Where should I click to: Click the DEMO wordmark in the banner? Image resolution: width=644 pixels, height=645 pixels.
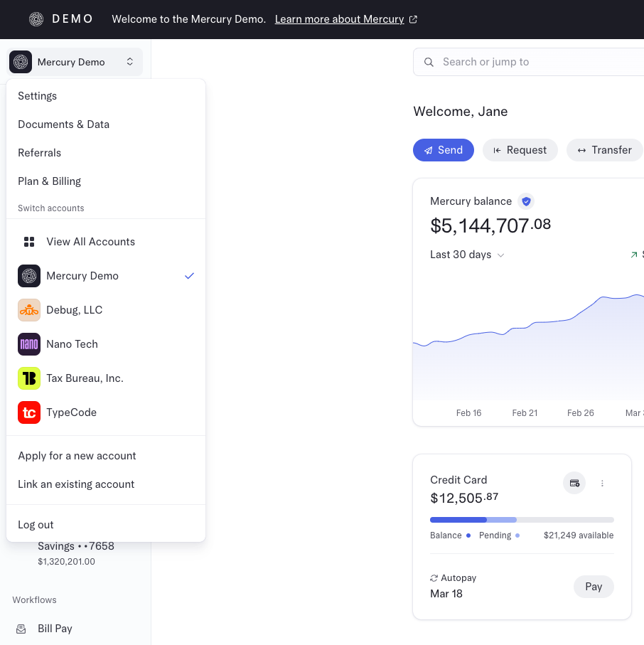click(73, 19)
